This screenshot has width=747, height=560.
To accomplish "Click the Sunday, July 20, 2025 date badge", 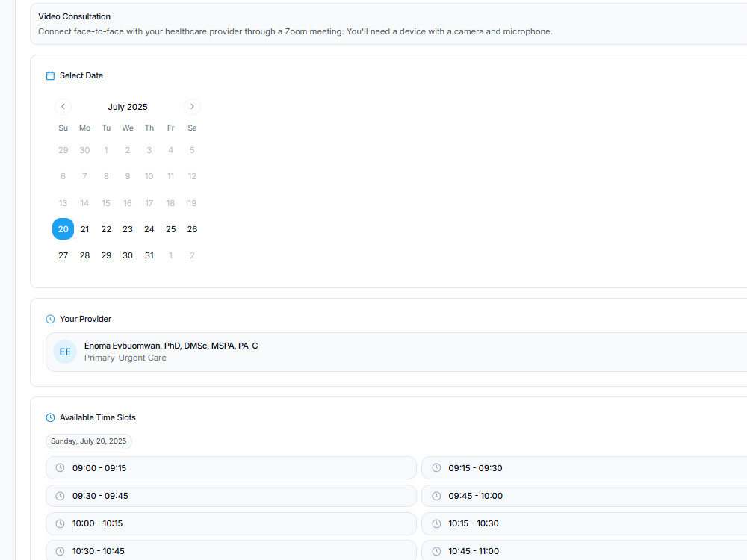I will click(x=89, y=441).
